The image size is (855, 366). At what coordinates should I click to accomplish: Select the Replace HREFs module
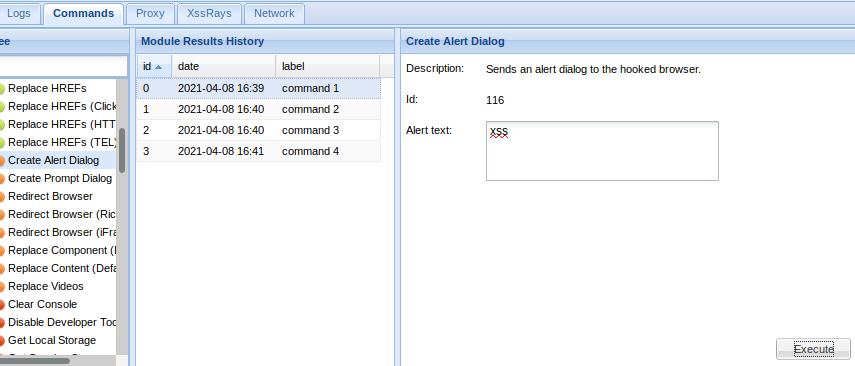coord(47,88)
